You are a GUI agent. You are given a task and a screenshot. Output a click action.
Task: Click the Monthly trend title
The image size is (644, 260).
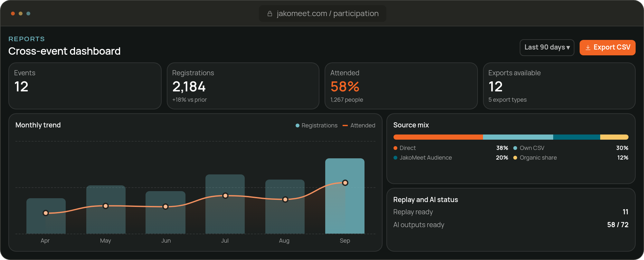(x=38, y=125)
